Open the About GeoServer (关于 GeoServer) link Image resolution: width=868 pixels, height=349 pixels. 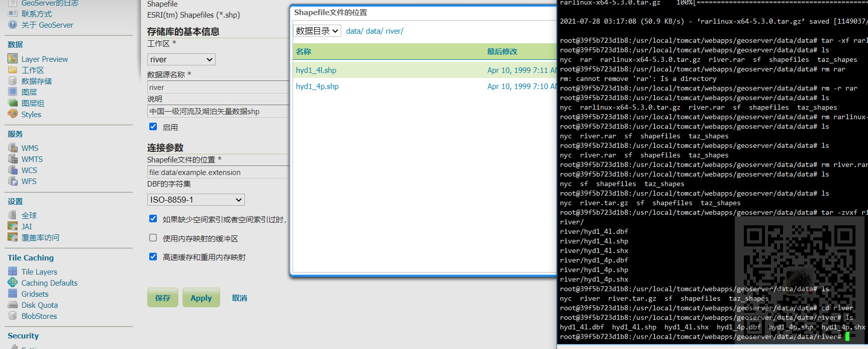(47, 25)
